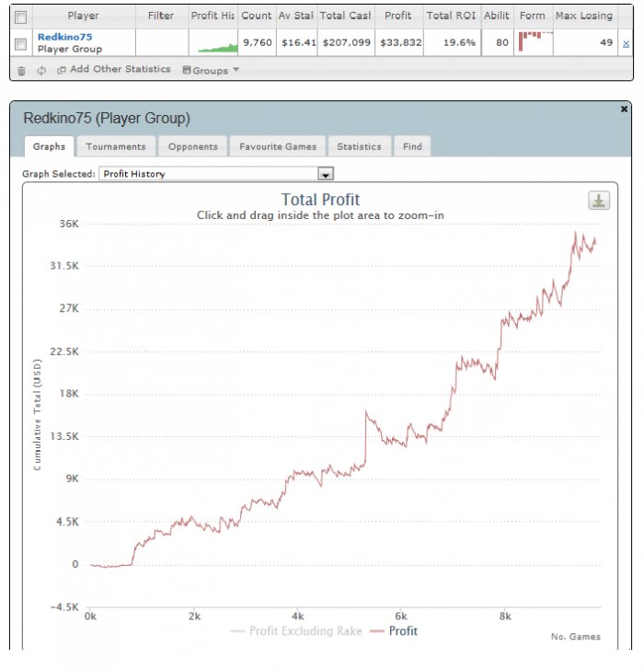Close the Redkino75 player group panel
Screen dimensions: 644x669
point(624,110)
